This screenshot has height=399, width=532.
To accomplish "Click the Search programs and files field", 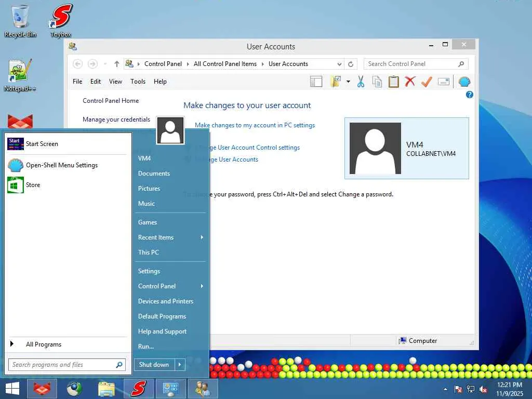I will tap(67, 365).
